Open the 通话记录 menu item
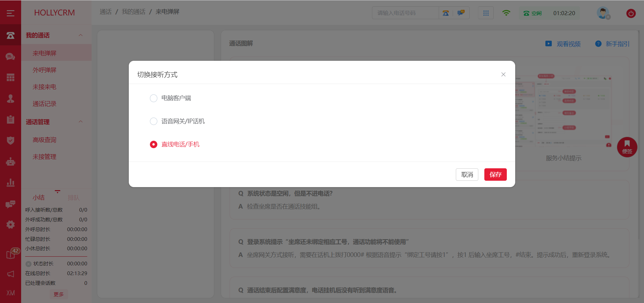 [44, 104]
